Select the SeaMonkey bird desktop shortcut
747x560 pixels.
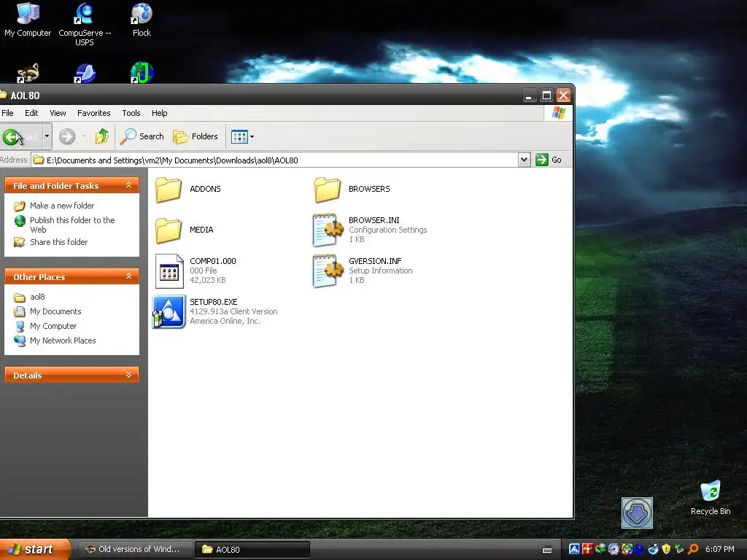tap(85, 74)
